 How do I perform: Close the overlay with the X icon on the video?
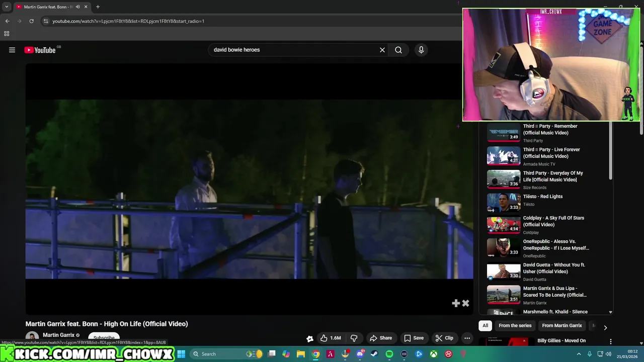click(465, 303)
